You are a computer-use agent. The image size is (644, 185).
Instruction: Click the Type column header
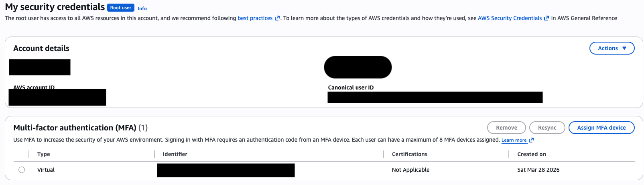click(x=44, y=154)
